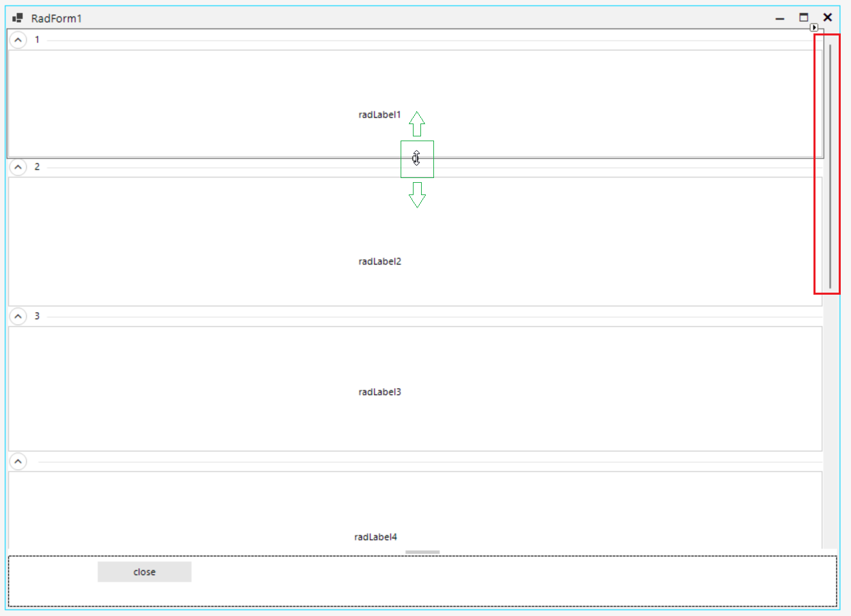Minimize the RadForm1 window

click(780, 18)
